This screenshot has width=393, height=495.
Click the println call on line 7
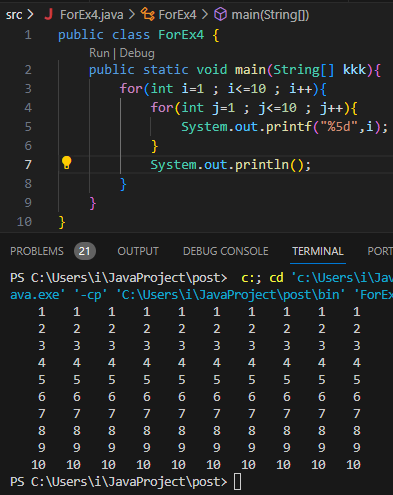click(x=262, y=165)
